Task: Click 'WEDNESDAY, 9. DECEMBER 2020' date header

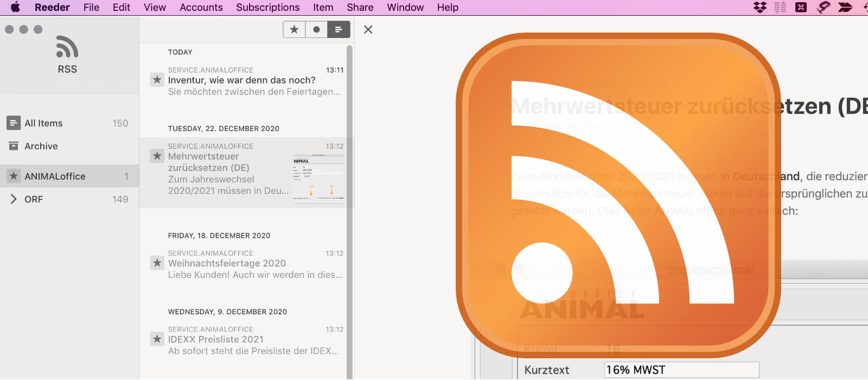Action: (x=227, y=312)
